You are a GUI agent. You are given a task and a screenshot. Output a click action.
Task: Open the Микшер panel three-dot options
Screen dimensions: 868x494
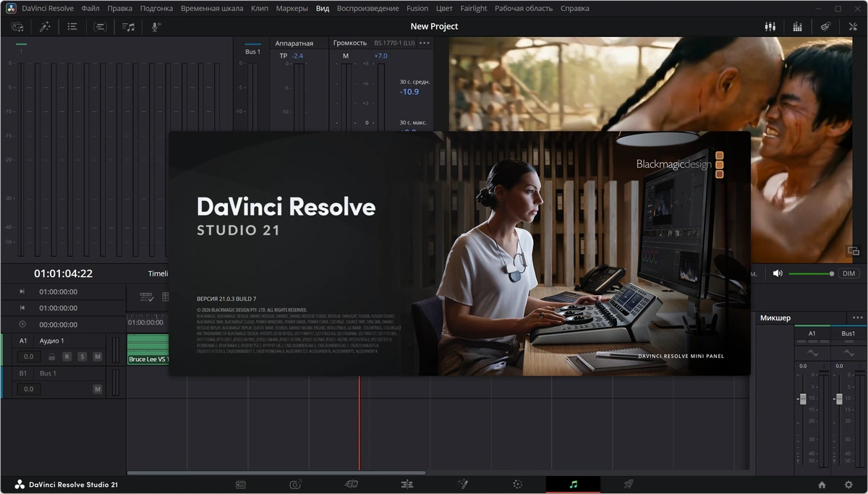pyautogui.click(x=858, y=318)
